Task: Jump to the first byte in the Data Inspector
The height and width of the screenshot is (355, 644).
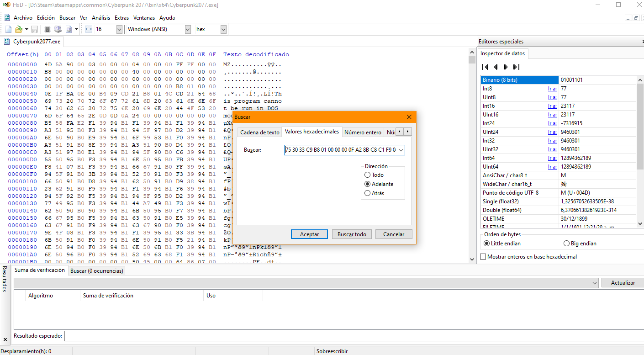Action: 486,67
